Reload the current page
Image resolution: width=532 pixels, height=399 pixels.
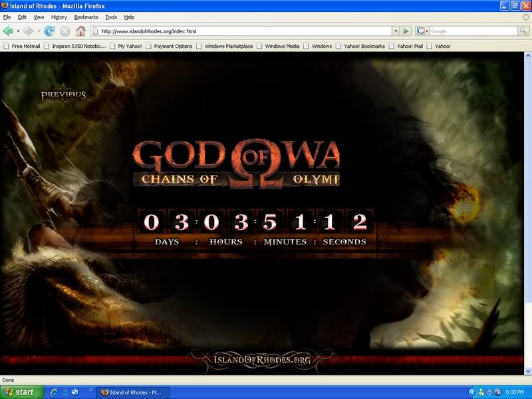point(49,31)
